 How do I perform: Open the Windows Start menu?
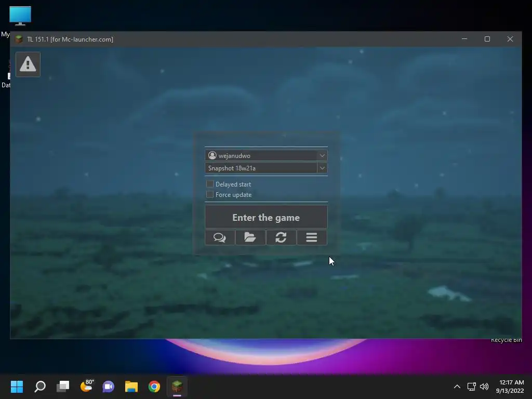point(17,387)
